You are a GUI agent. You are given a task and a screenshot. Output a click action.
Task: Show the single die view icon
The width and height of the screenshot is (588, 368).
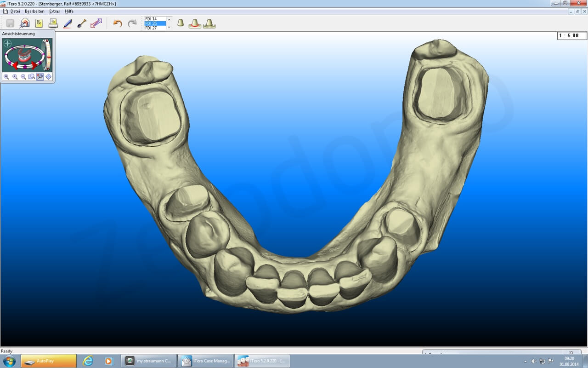(x=181, y=23)
